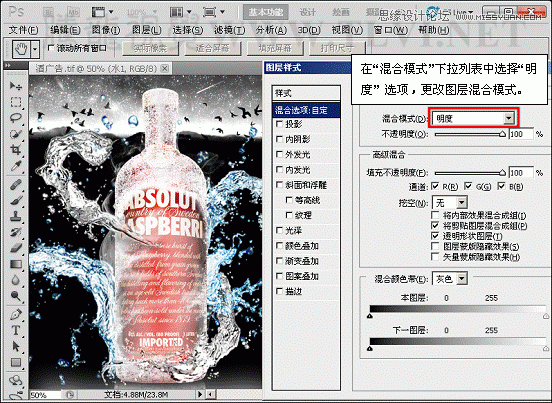Enable the 投影 drop shadow style
Screen dimensions: 552x403
[280, 124]
